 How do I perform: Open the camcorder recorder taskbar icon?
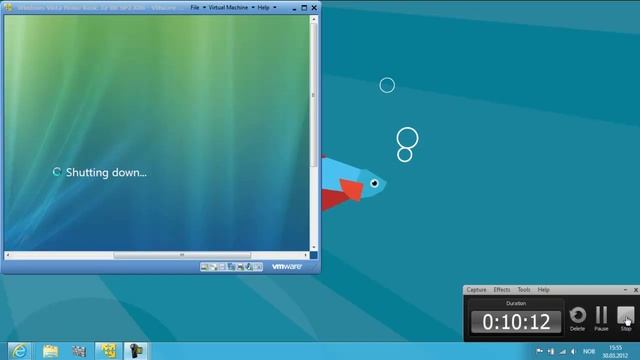136,351
